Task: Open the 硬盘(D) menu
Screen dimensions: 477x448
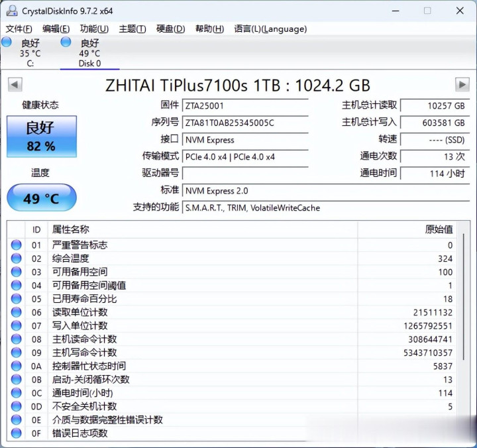Action: point(170,28)
